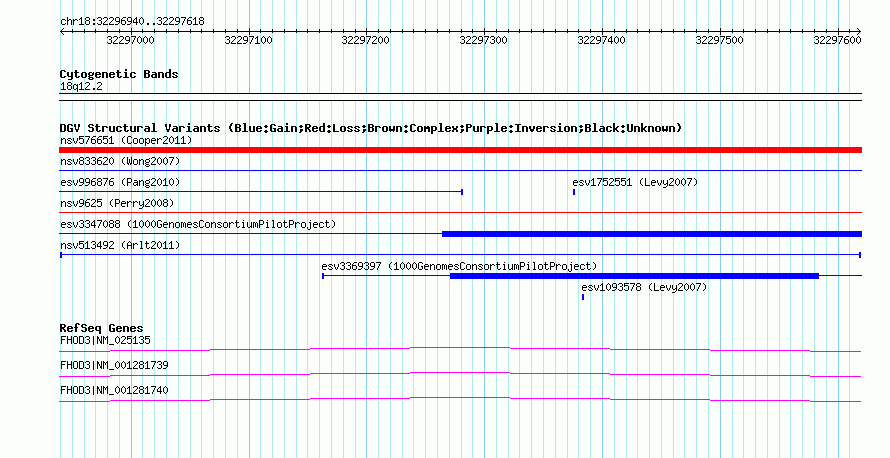Click the thin red nsv9625 variant line

coord(460,213)
